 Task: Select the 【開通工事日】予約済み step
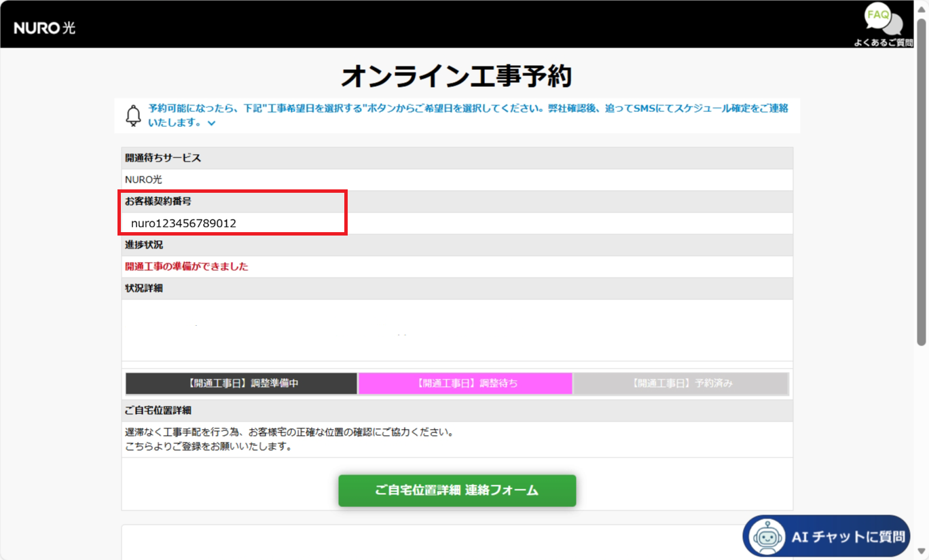(681, 384)
